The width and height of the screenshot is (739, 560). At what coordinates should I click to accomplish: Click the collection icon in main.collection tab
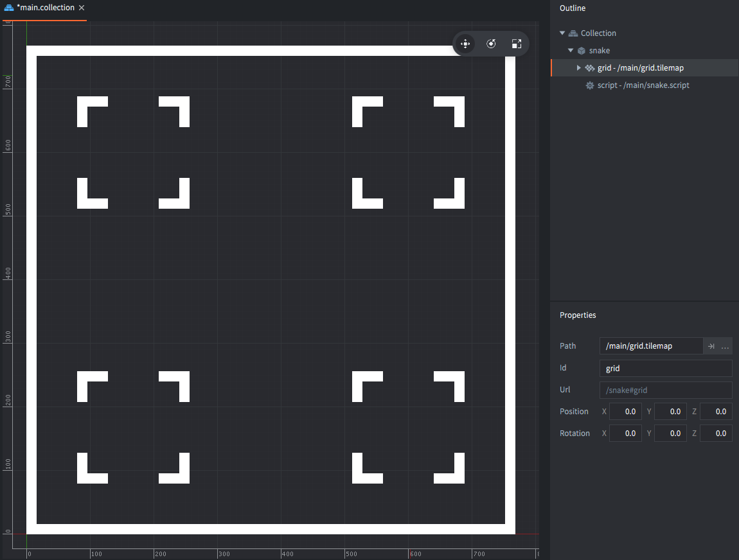pos(8,8)
